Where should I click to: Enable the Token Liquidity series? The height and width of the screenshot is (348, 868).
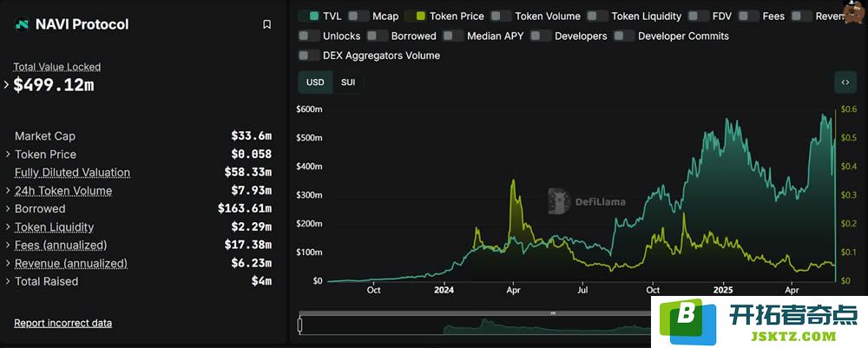[598, 16]
